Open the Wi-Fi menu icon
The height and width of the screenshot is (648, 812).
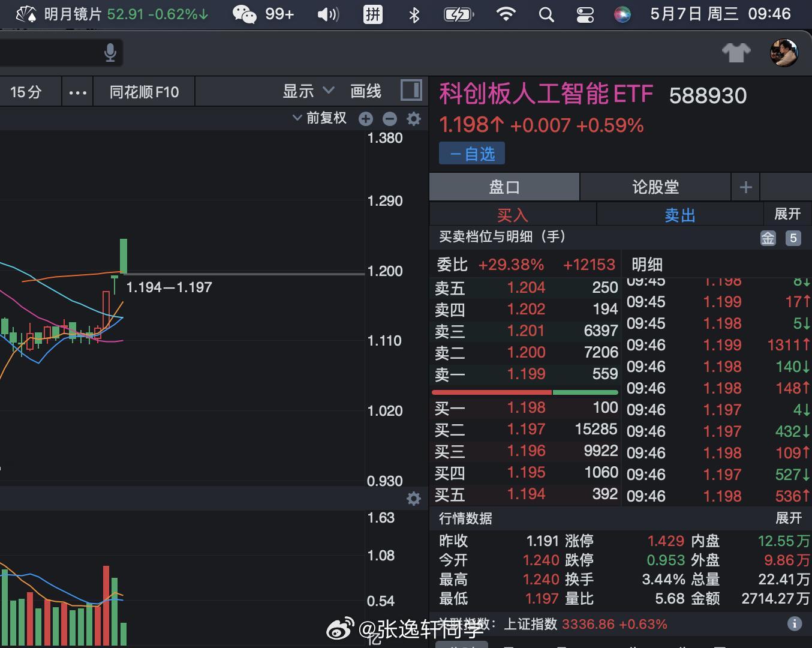(x=506, y=14)
